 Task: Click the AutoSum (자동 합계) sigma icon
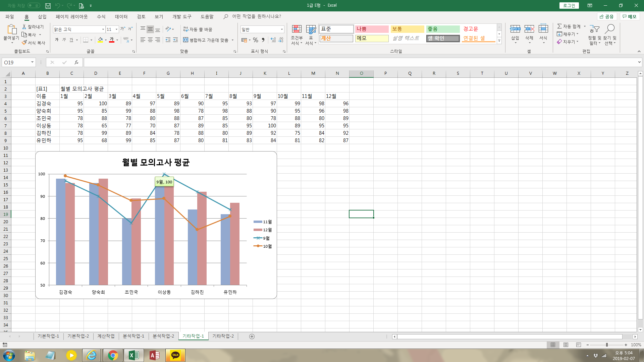pyautogui.click(x=559, y=26)
